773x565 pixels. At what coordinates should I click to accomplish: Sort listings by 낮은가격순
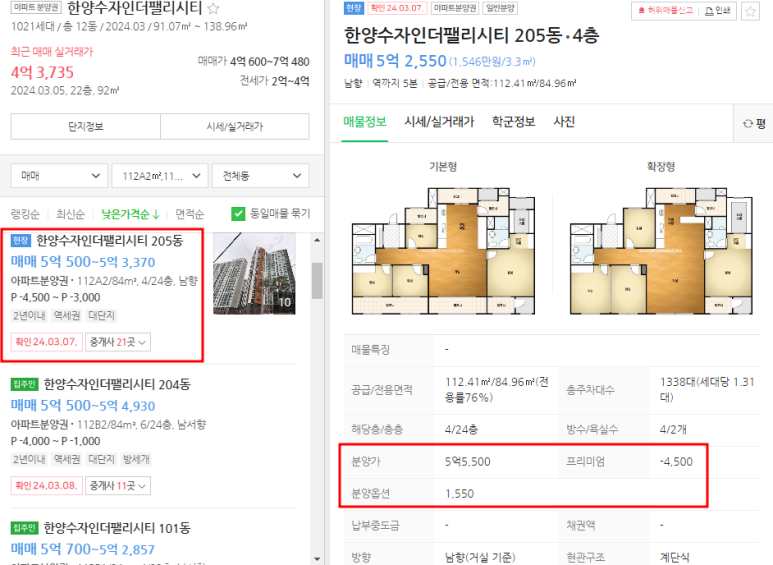[x=131, y=214]
